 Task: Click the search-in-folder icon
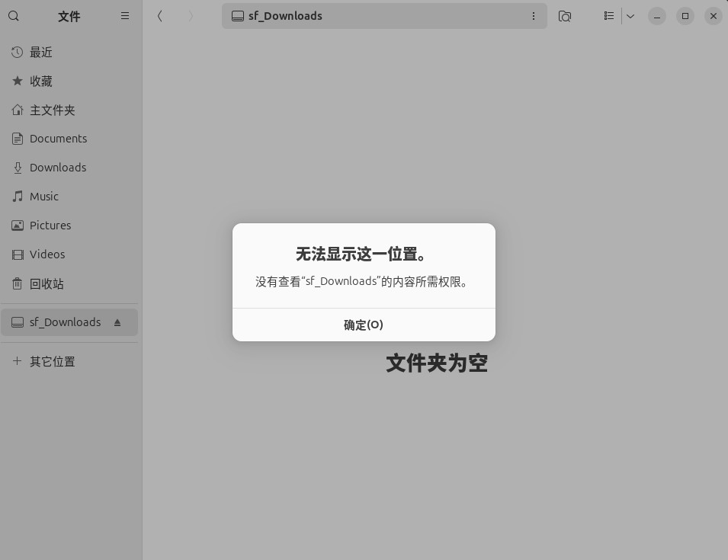click(565, 16)
